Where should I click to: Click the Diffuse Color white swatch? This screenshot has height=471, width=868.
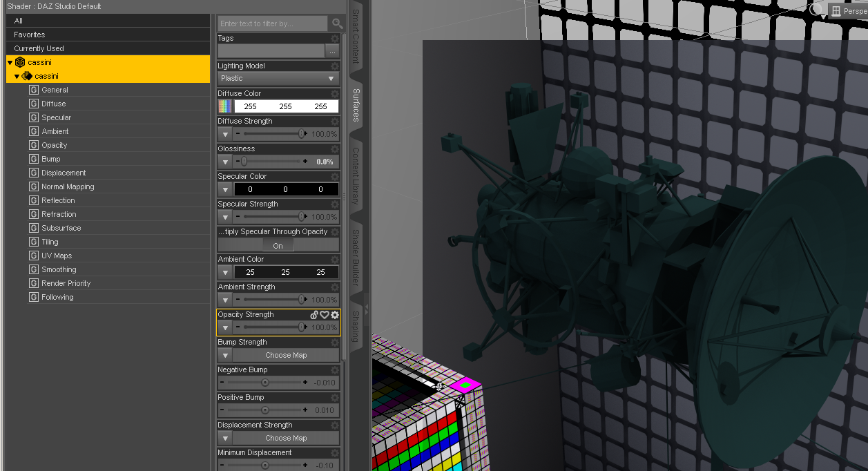click(286, 106)
